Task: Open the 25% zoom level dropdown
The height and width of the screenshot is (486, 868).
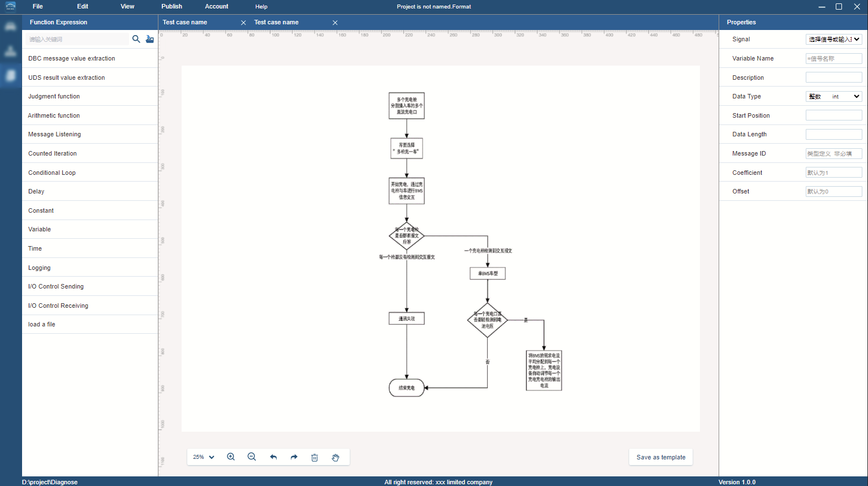Action: [x=204, y=457]
